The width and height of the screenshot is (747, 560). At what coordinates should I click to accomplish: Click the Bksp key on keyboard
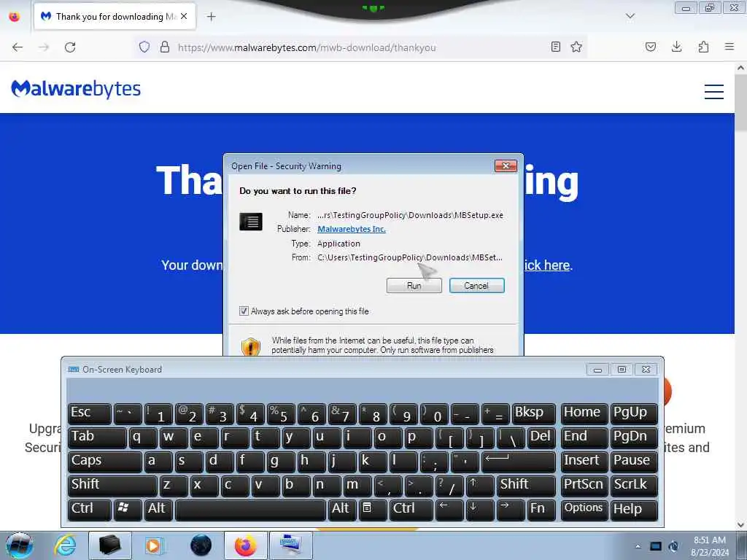(x=533, y=413)
